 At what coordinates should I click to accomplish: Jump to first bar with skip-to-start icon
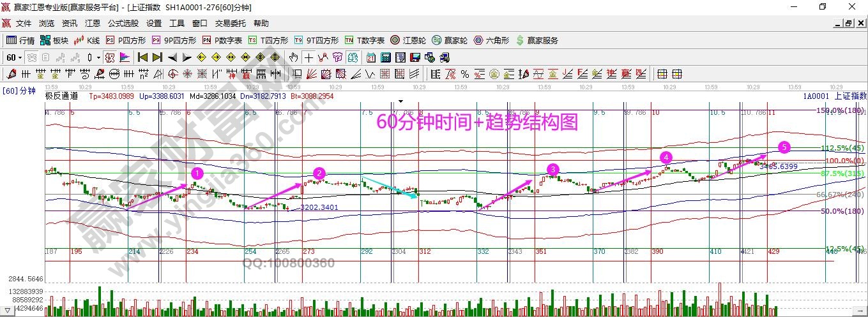143,57
